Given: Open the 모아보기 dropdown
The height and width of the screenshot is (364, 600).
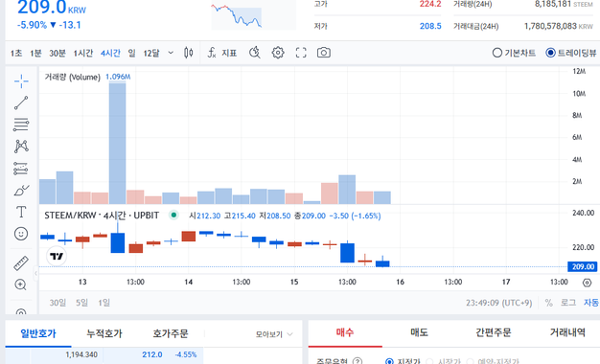Looking at the screenshot, I should (274, 334).
